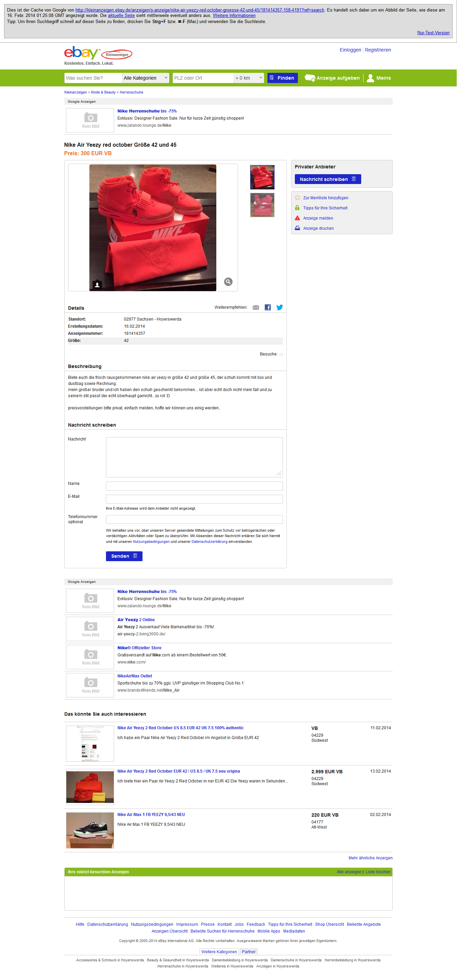Image resolution: width=457 pixels, height=980 pixels.
Task: Click Nachricht schreiben button in seller box
Action: pos(328,179)
